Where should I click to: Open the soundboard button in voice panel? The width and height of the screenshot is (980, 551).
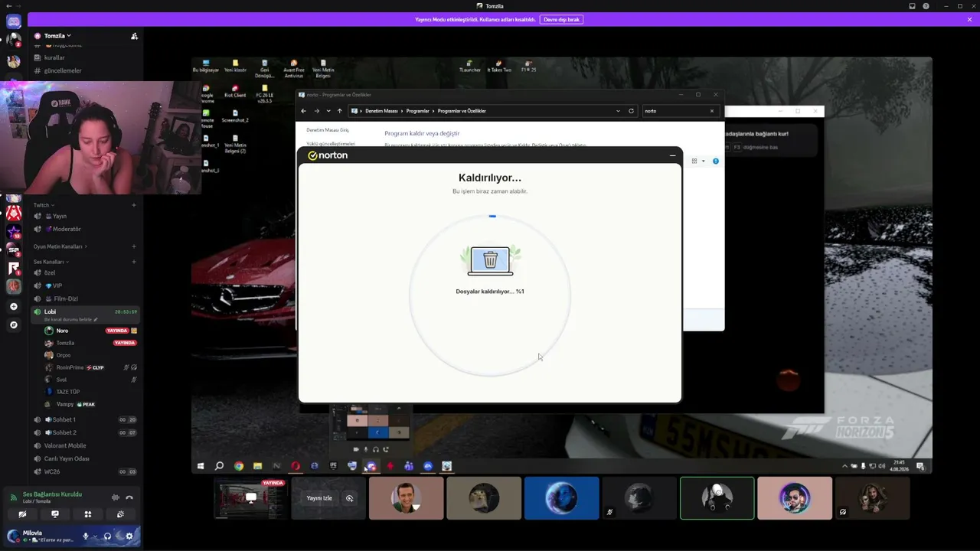[x=121, y=514]
